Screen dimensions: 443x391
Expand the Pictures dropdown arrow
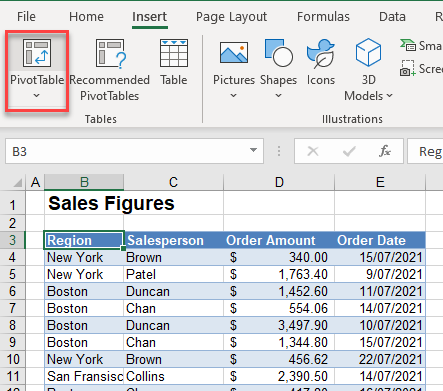[234, 96]
